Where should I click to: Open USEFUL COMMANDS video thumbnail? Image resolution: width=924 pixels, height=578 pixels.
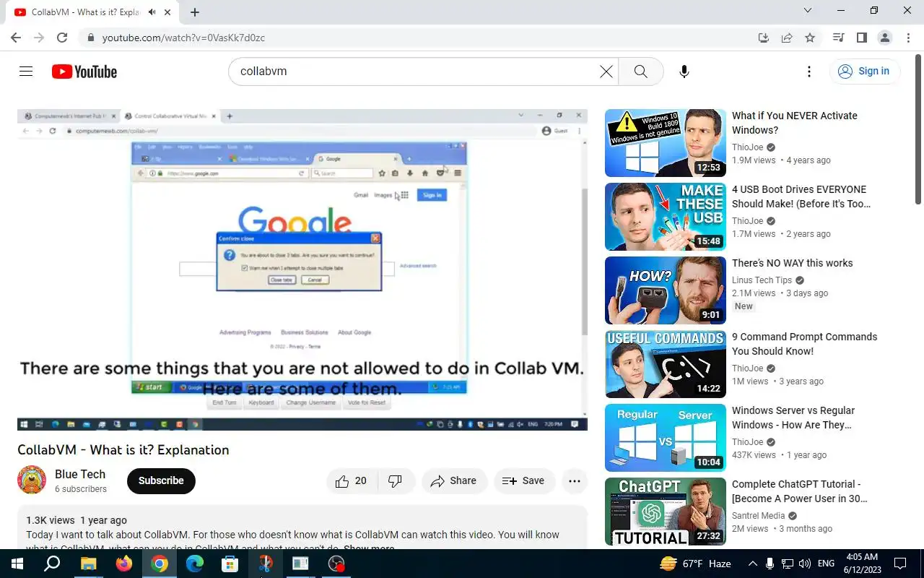click(x=666, y=364)
